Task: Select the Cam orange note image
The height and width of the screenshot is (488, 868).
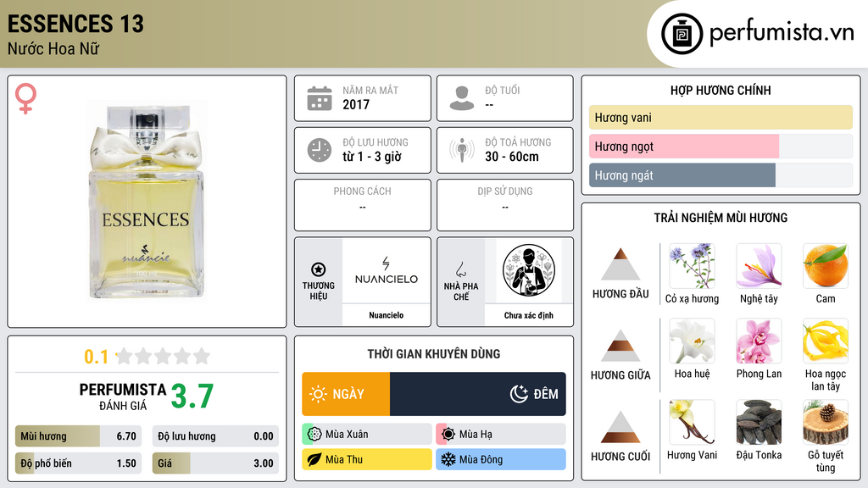Action: [x=826, y=266]
